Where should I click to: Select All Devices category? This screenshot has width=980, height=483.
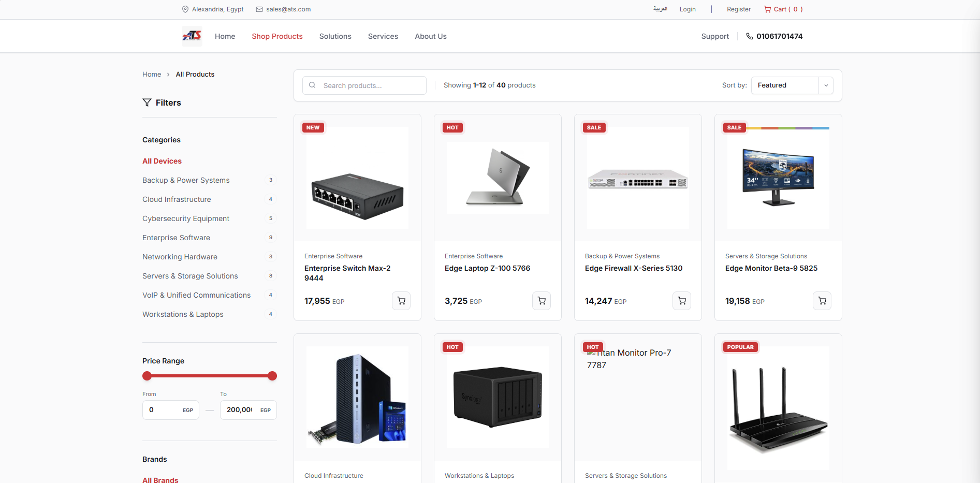tap(162, 161)
